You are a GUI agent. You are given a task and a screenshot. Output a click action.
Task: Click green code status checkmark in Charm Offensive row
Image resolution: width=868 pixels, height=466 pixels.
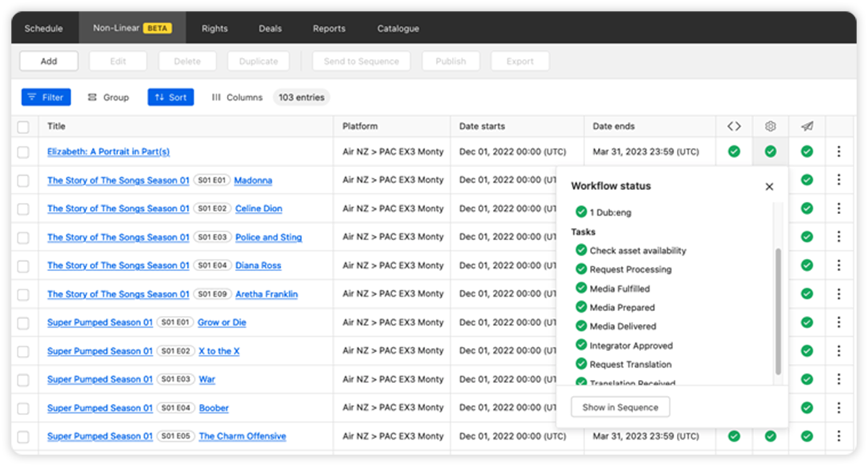pos(734,436)
